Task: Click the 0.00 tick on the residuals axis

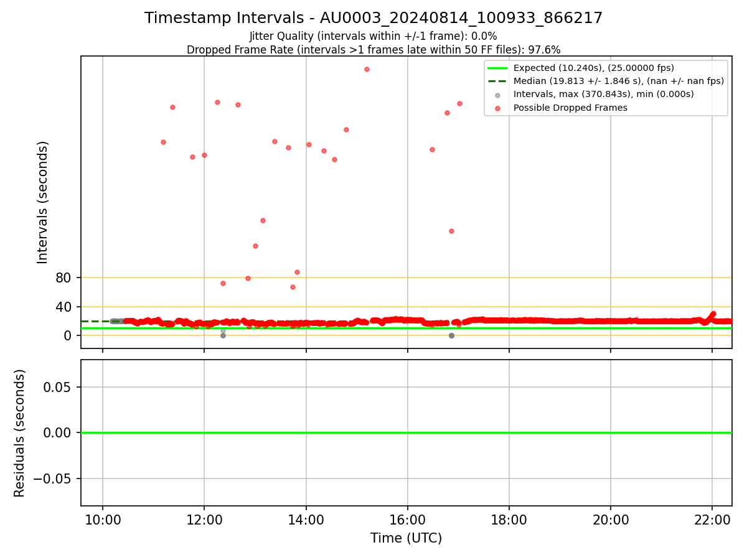Action: (x=58, y=432)
